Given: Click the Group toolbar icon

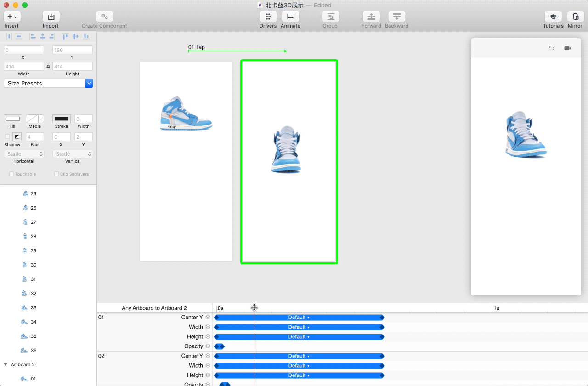Looking at the screenshot, I should click(330, 17).
